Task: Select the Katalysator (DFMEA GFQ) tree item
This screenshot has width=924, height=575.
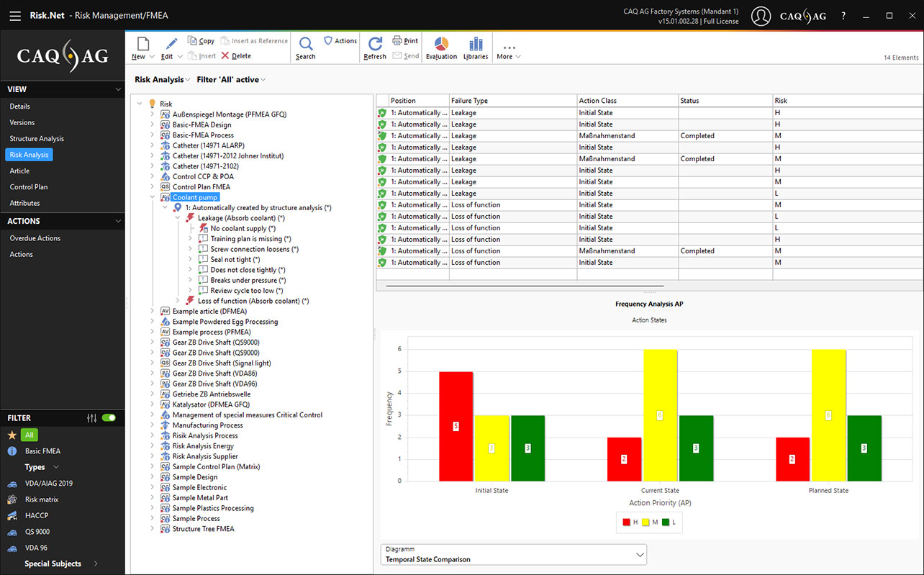Action: pyautogui.click(x=211, y=404)
